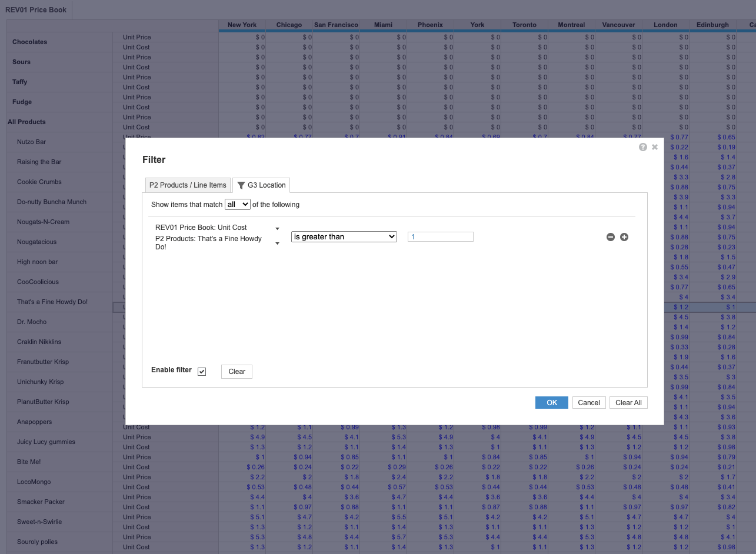Select the Juicy Lucy gummies product row
Screen dimensions: 756x554
[x=46, y=442]
